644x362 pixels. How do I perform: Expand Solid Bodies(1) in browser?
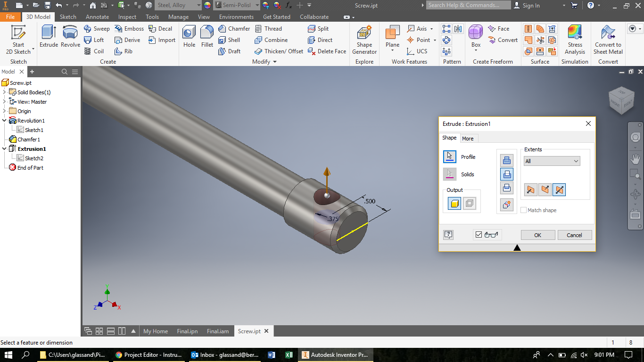coord(5,92)
